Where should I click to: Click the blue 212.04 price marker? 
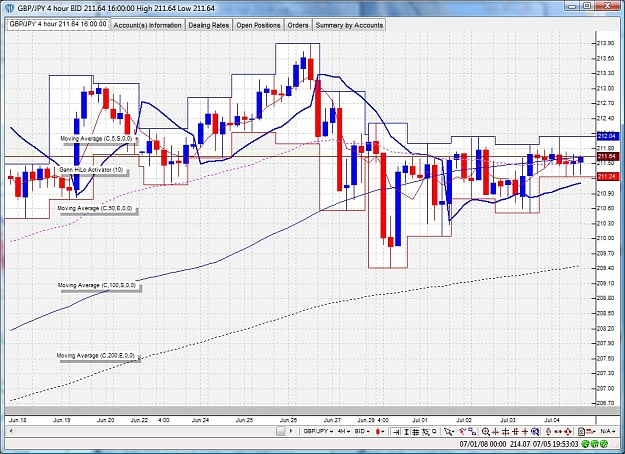pos(607,136)
